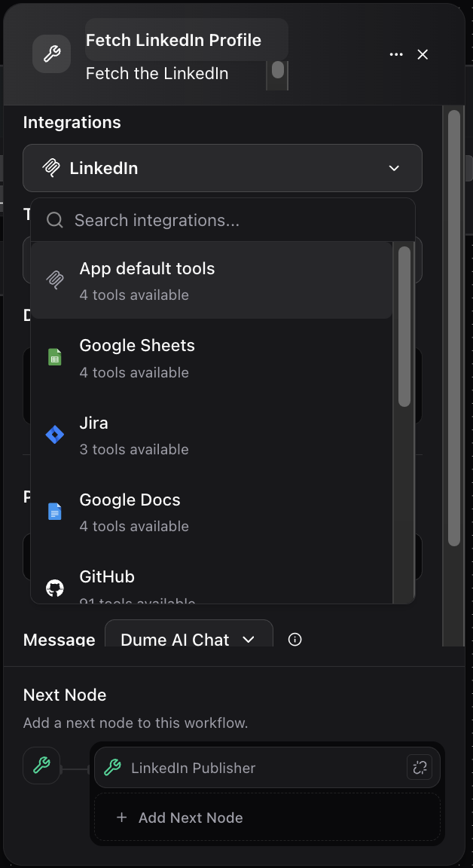This screenshot has width=473, height=868.
Task: Click the Jira diamond icon
Action: 54,434
